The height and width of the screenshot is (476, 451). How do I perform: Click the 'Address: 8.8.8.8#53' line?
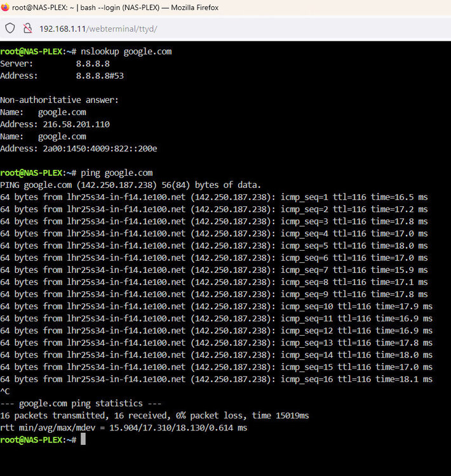click(x=62, y=76)
